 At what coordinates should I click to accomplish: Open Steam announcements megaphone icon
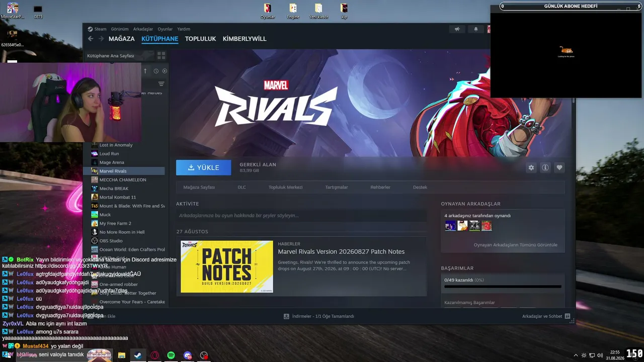pos(457,29)
